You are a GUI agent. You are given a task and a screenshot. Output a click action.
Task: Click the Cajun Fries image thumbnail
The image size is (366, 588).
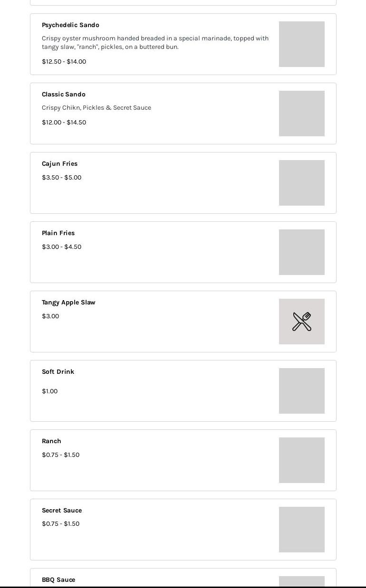tap(302, 183)
